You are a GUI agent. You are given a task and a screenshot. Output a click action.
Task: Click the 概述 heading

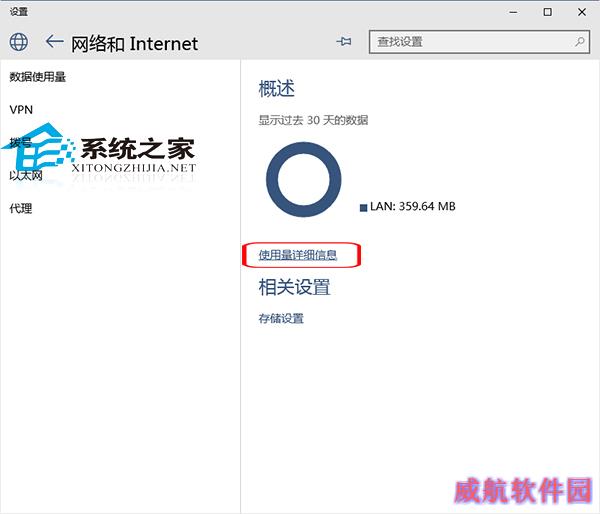(277, 89)
